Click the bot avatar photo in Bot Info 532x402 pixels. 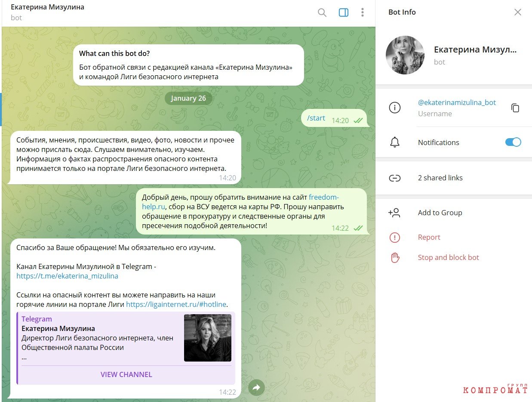point(405,55)
